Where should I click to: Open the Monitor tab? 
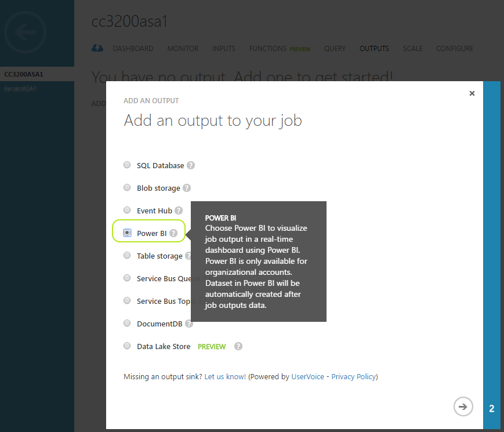[183, 49]
